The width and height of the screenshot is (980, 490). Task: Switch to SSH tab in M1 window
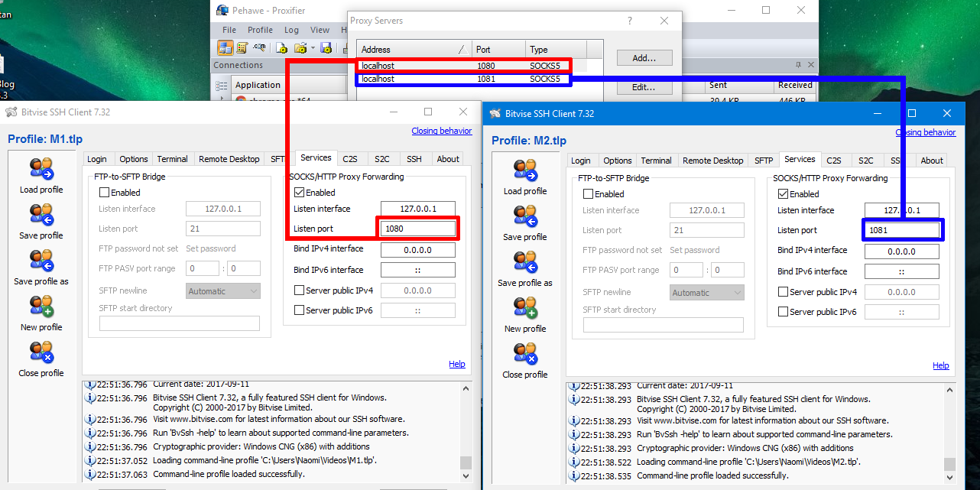[414, 159]
